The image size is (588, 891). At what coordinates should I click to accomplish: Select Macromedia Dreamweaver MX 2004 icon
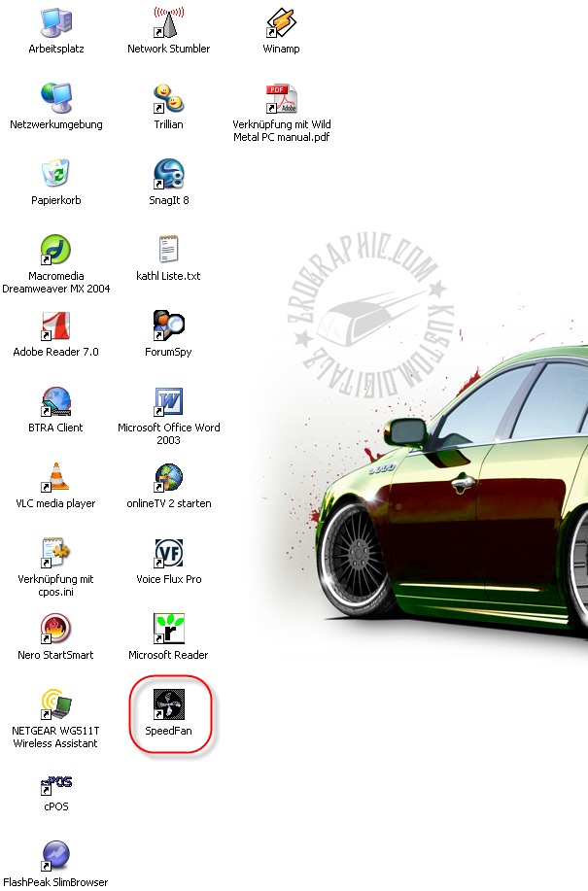(55, 250)
